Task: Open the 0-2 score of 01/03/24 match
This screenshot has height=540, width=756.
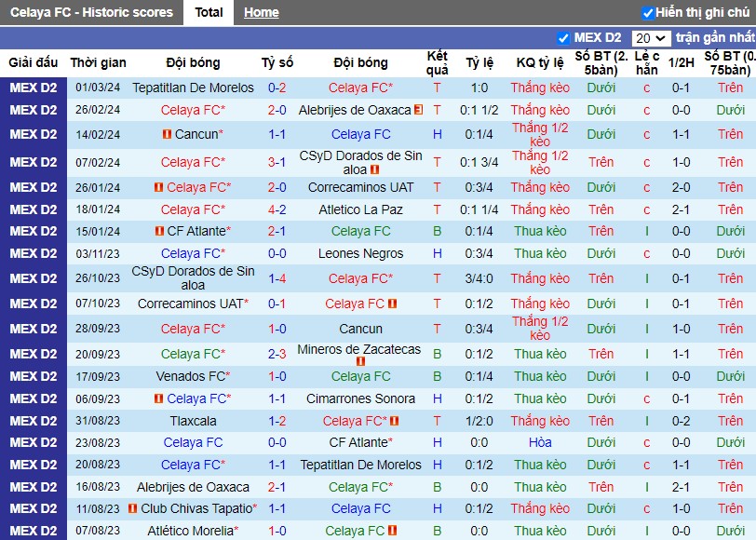Action: pyautogui.click(x=277, y=88)
